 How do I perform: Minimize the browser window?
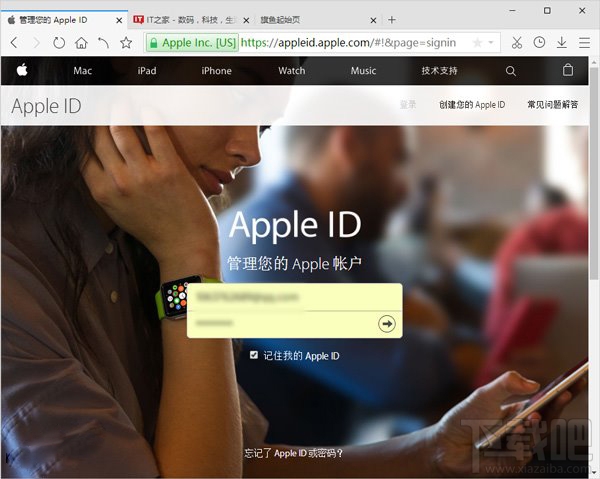coord(513,10)
